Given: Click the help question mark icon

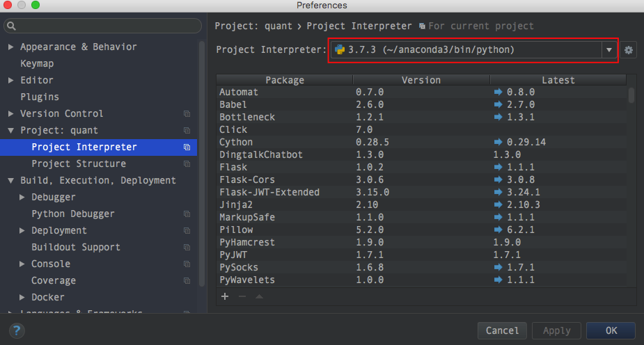Looking at the screenshot, I should [x=17, y=330].
